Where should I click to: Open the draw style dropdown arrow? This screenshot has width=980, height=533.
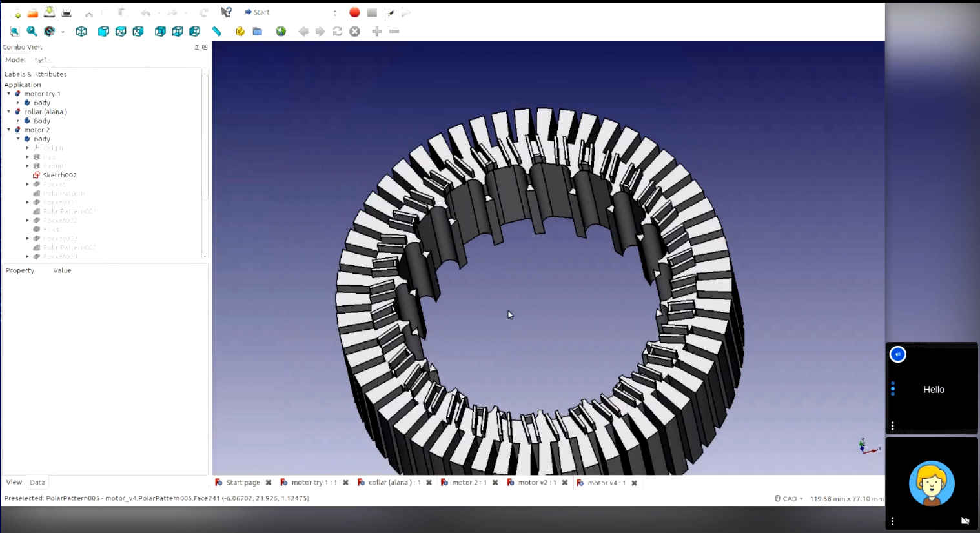pos(63,32)
